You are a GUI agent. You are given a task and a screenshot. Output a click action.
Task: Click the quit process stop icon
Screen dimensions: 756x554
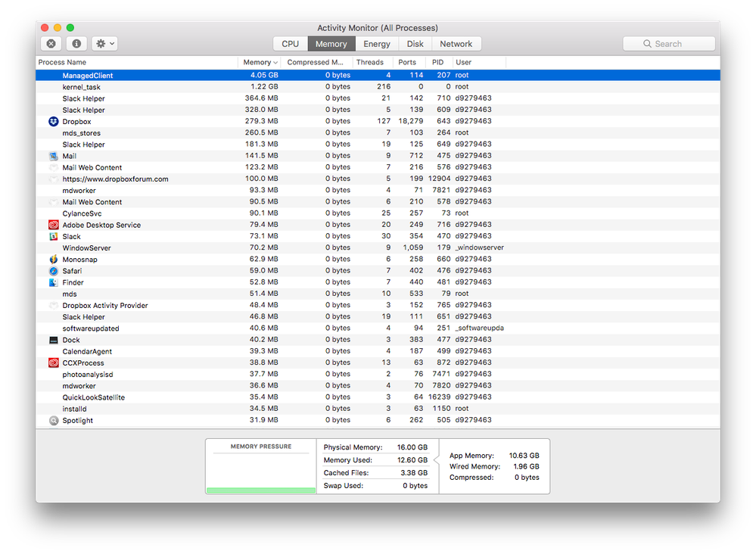click(51, 44)
